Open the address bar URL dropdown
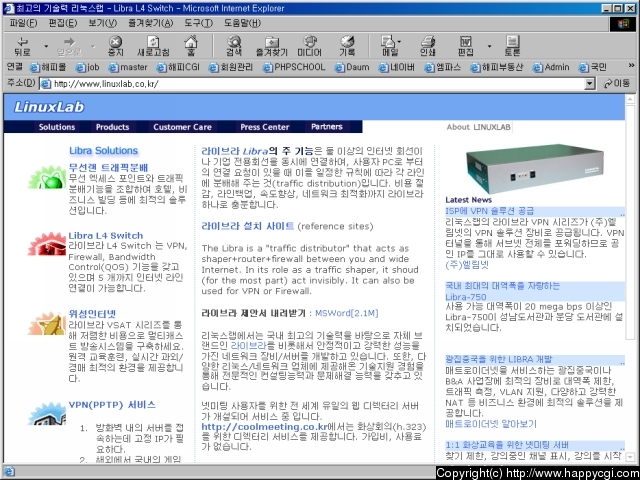The height and width of the screenshot is (480, 640). pyautogui.click(x=589, y=84)
